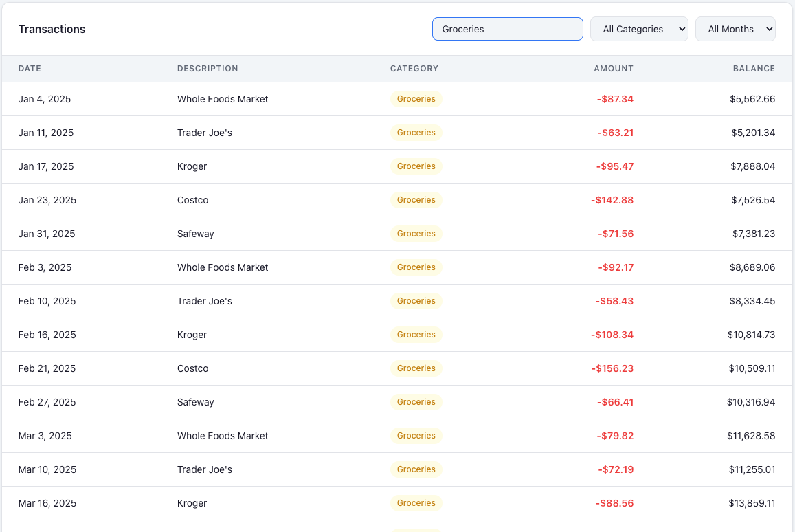Click the -$63.21 amount
795x532 pixels.
pyautogui.click(x=616, y=133)
